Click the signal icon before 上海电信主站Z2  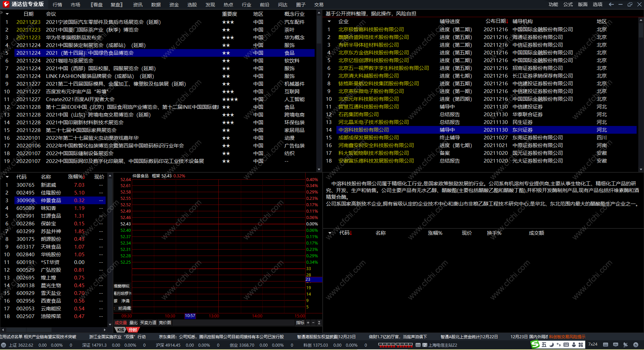pyautogui.click(x=418, y=345)
